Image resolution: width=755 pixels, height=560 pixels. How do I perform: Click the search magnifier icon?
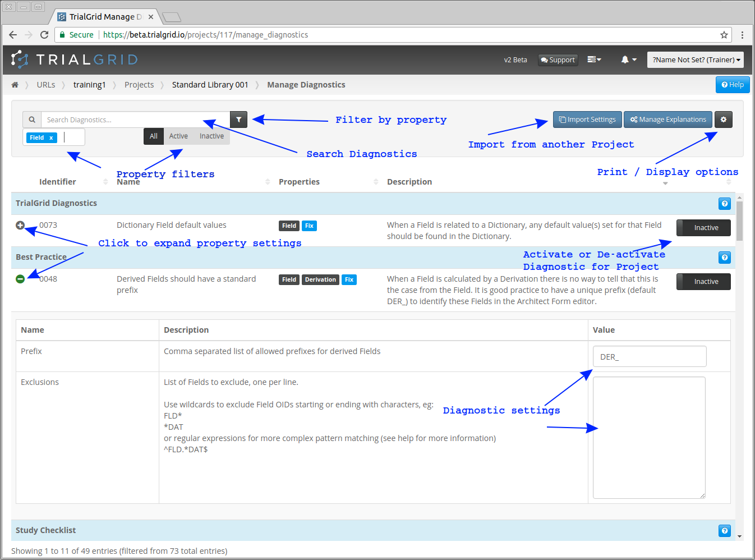coord(32,120)
